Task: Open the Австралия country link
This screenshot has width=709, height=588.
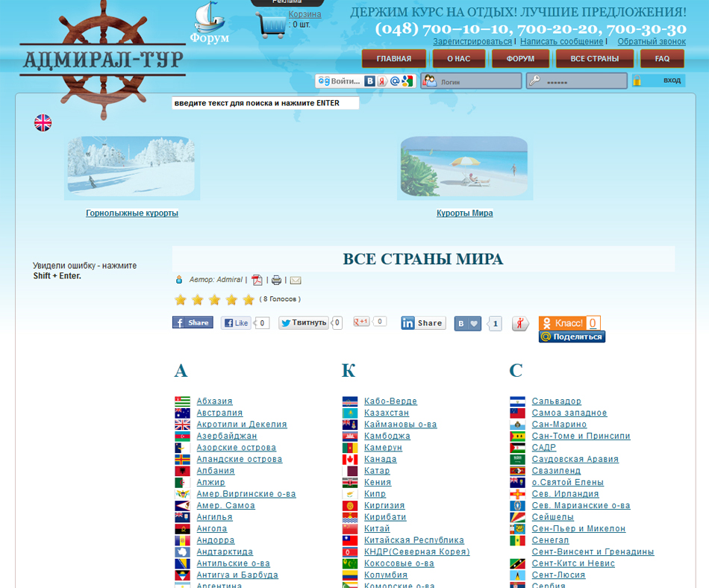Action: (219, 413)
